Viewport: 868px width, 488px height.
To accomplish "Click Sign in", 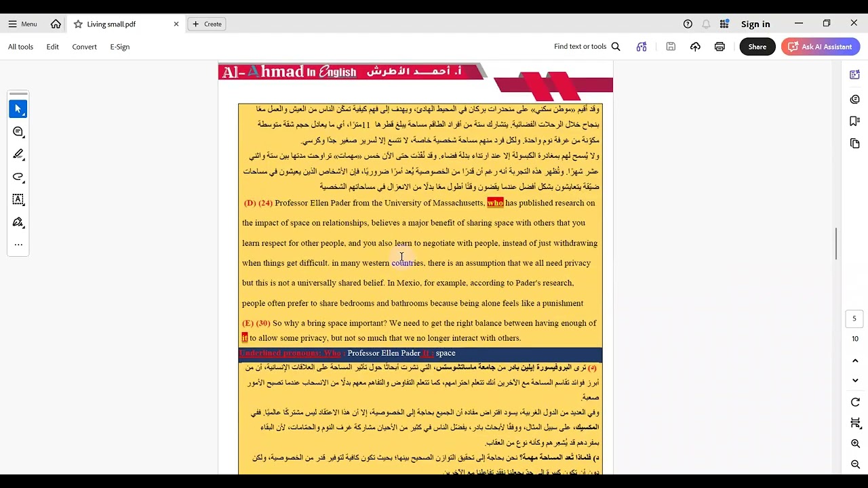I will click(755, 24).
